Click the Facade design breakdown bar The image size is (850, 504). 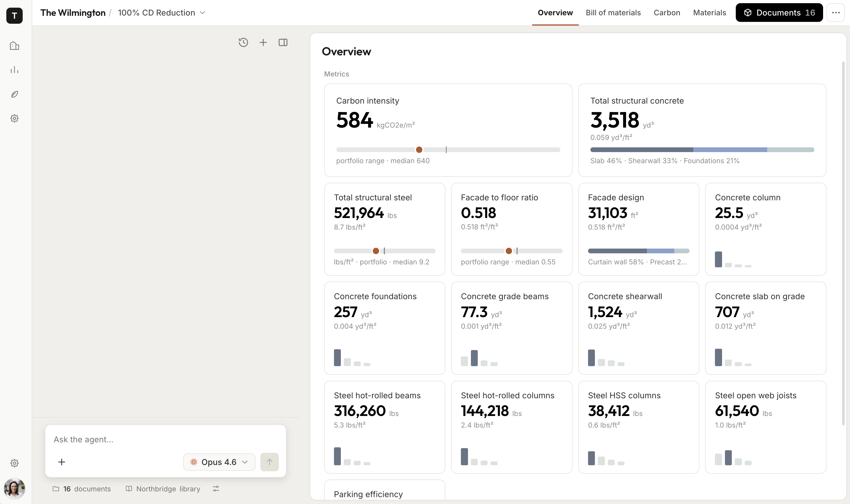point(639,251)
